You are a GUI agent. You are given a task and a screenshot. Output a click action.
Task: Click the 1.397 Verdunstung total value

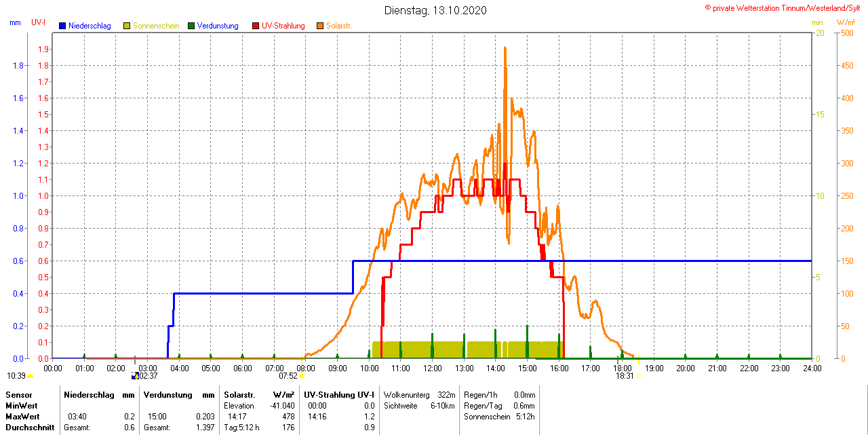pos(204,428)
